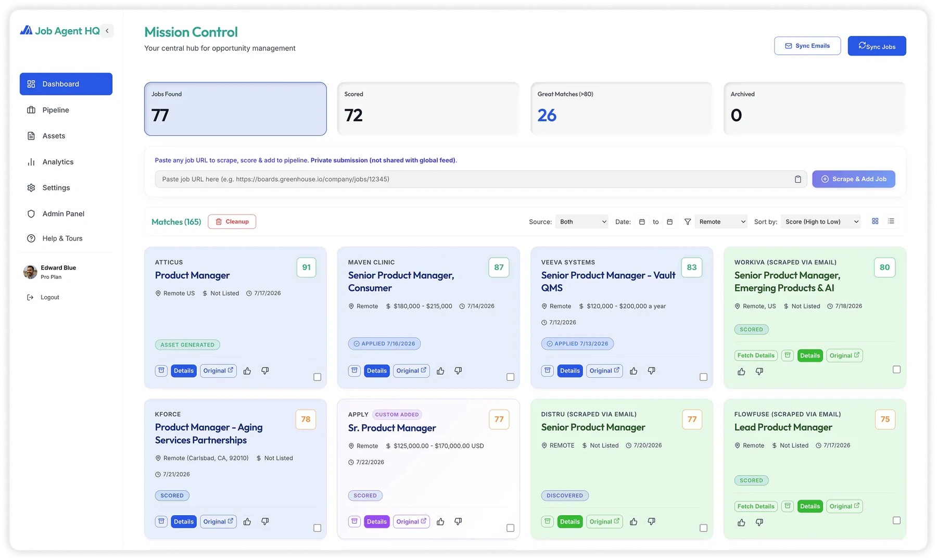Open the end date picker
This screenshot has height=560, width=937.
[670, 222]
